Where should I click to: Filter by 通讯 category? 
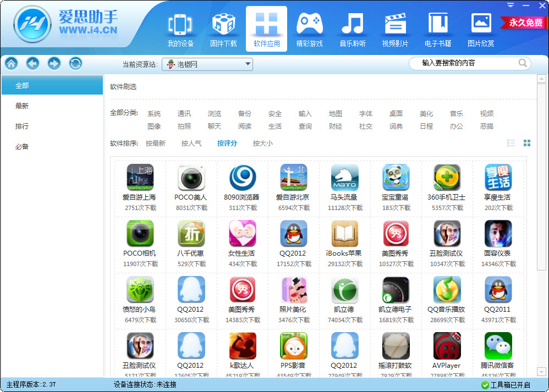(184, 114)
